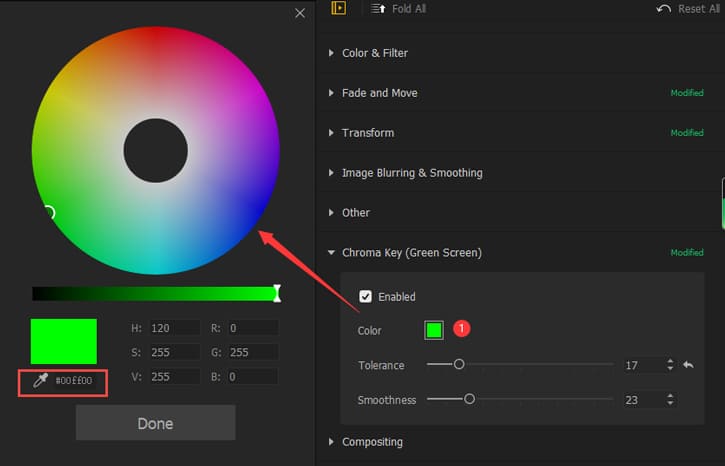
Task: Click the Reset All icon
Action: [x=664, y=9]
